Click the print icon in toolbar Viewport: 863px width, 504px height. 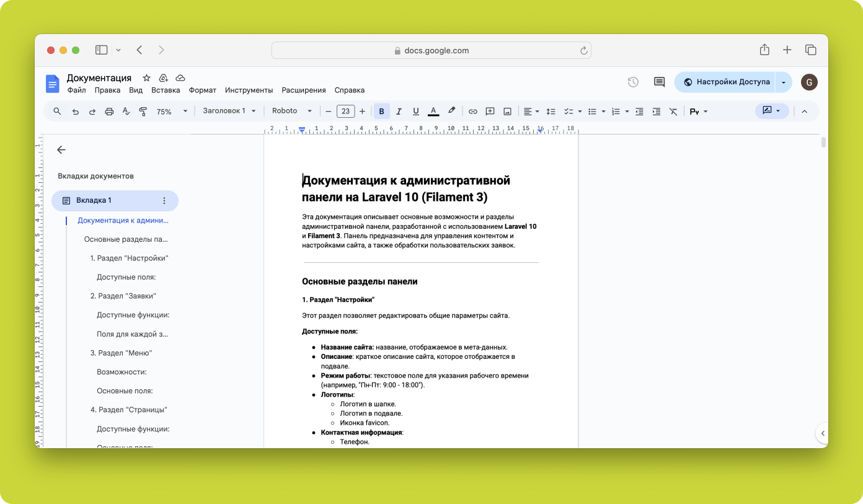pyautogui.click(x=110, y=112)
